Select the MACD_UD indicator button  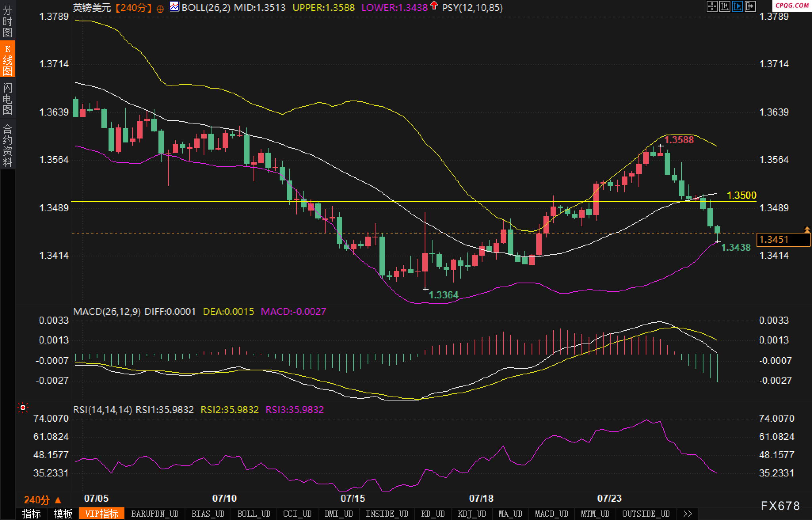coord(551,514)
